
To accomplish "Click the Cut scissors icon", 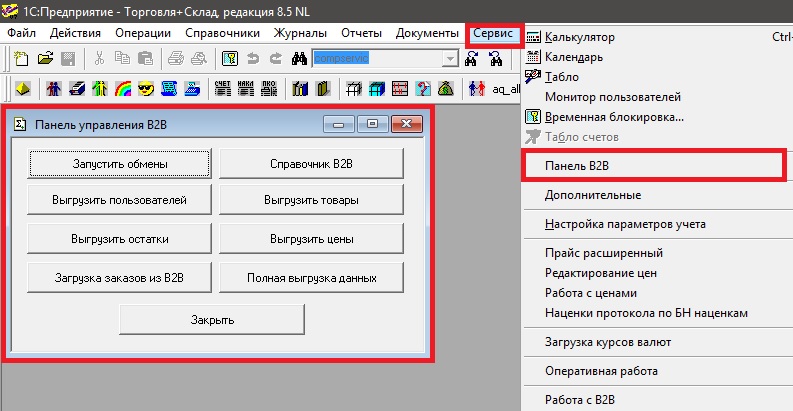I will pos(99,59).
